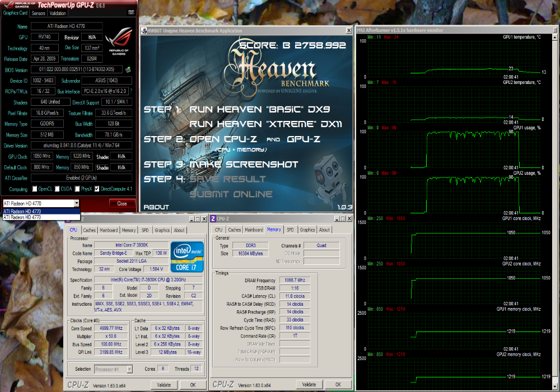Open Caches tab in CPU-Z window showing memory timings
The image size is (560, 392).
pos(235,230)
